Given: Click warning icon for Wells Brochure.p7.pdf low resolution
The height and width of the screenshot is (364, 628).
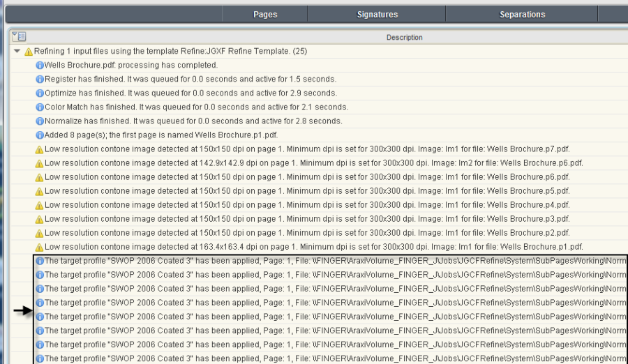Looking at the screenshot, I should tap(39, 150).
